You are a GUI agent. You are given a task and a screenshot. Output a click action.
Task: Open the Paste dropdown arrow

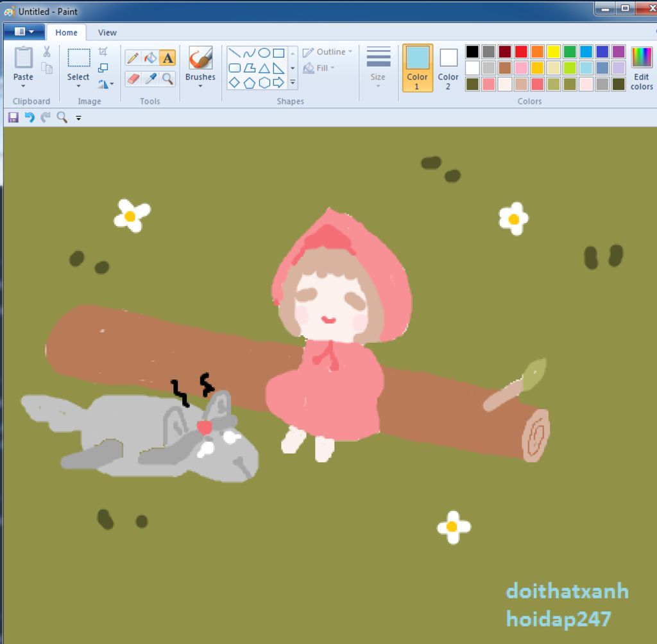point(23,86)
